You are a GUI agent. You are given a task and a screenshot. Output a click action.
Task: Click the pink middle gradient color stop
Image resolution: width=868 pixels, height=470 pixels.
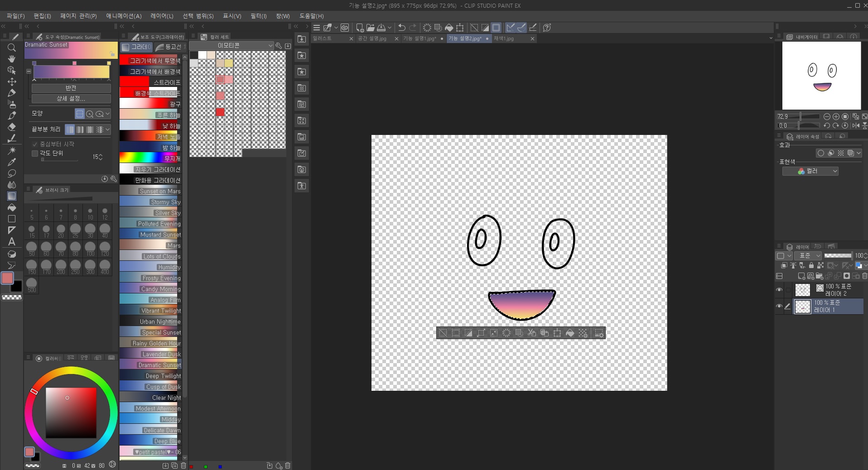click(x=74, y=63)
